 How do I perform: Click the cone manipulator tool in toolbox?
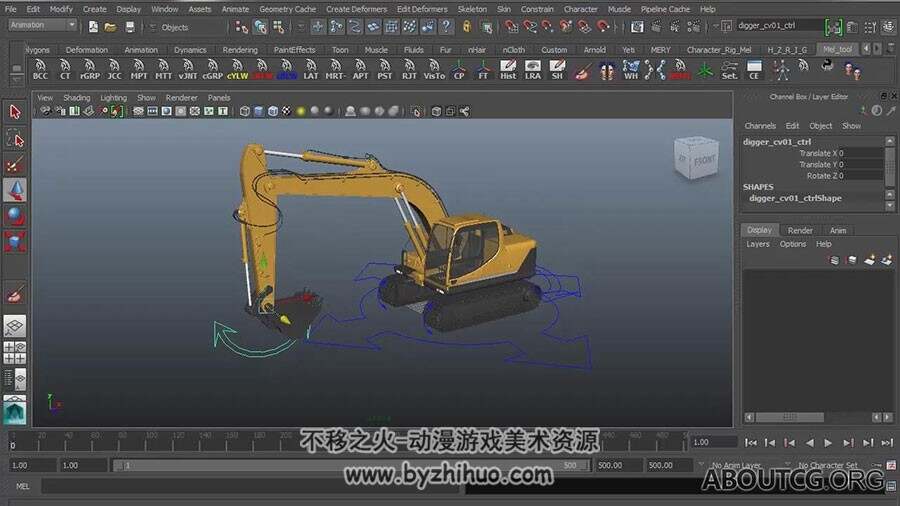pos(15,190)
